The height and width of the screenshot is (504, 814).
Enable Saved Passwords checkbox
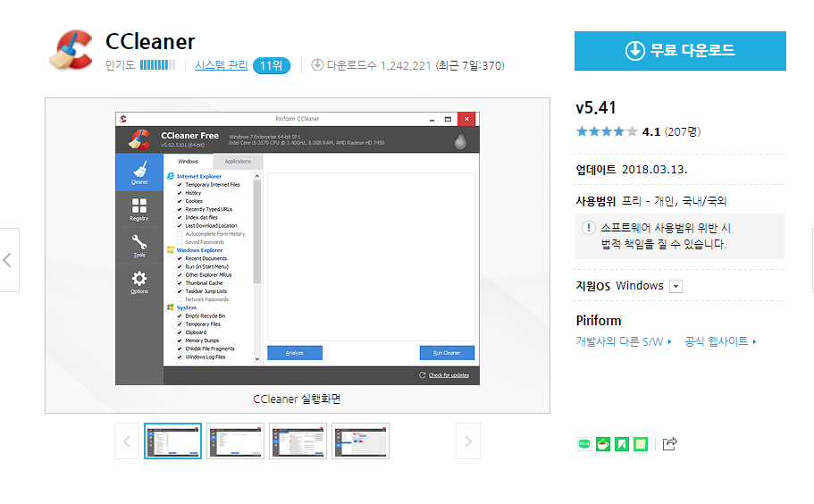point(180,242)
